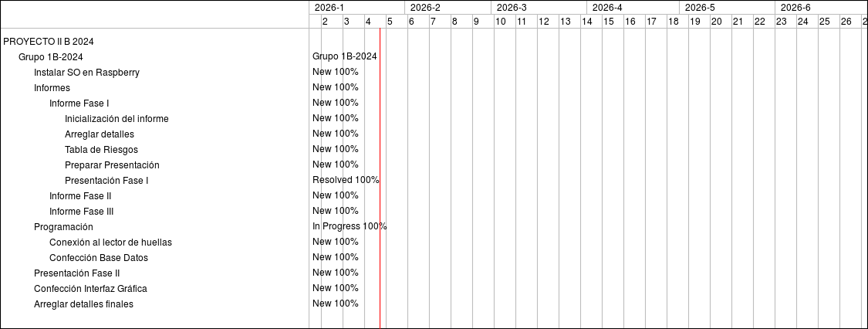Viewport: 868px width, 329px height.
Task: Click the Presentación Fase I task name
Action: (x=106, y=181)
